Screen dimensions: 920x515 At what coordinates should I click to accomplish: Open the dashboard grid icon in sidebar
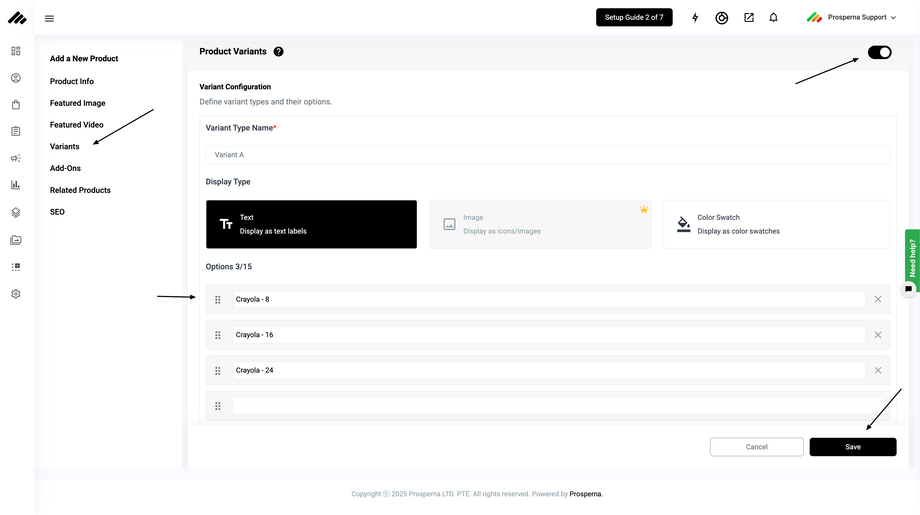pos(16,51)
